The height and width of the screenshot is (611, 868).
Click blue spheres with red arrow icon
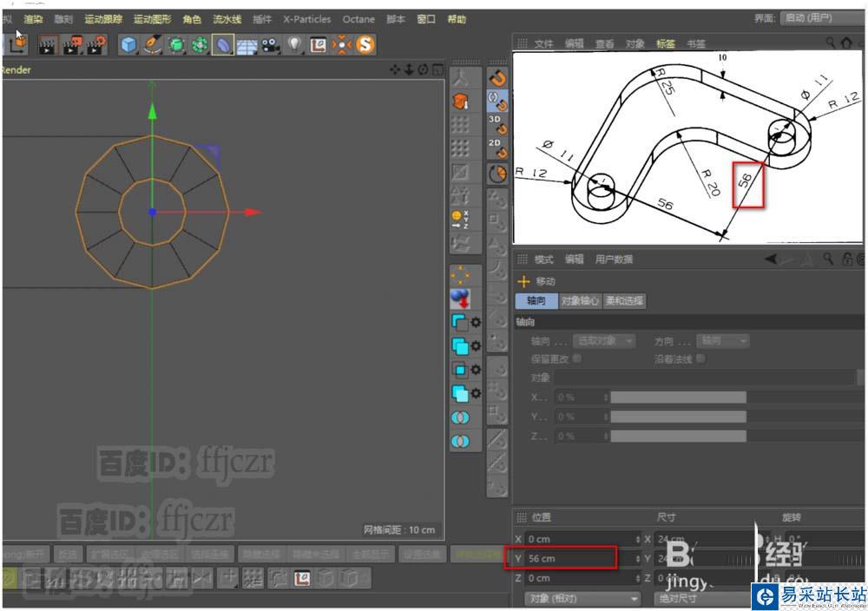click(460, 299)
